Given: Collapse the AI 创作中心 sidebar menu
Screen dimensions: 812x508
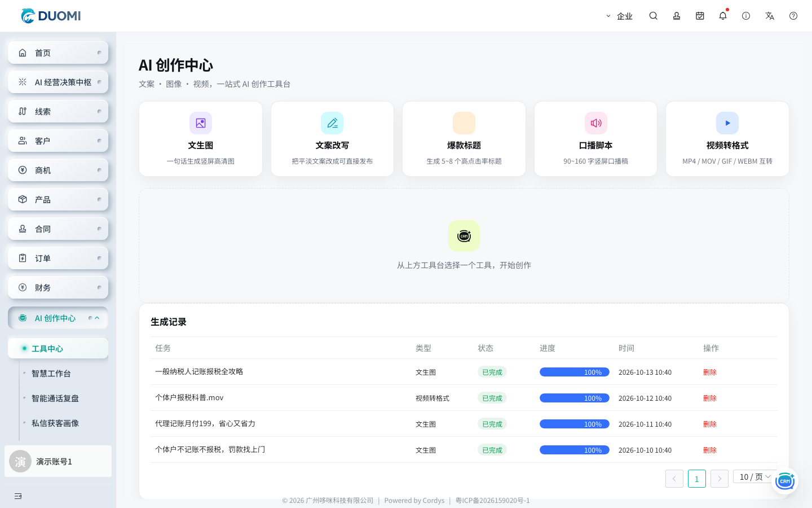Looking at the screenshot, I should tap(58, 318).
